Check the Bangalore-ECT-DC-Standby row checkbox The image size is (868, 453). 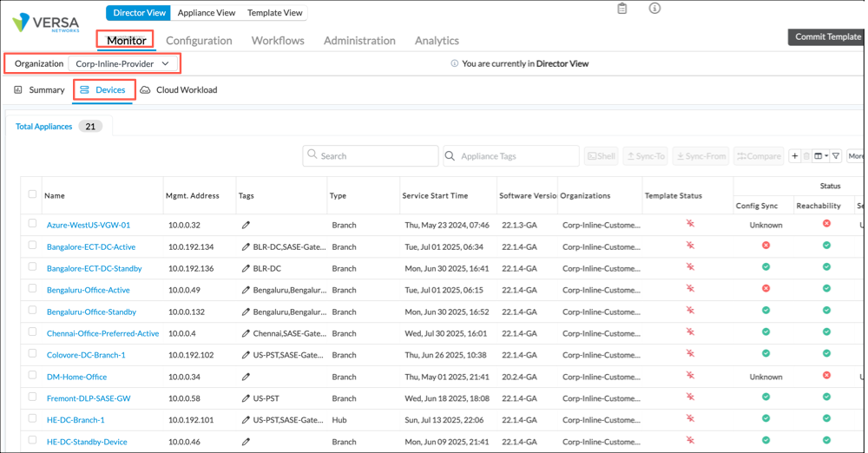point(32,266)
